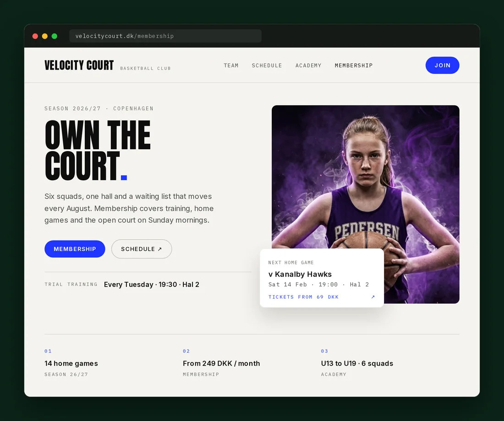This screenshot has height=421, width=504.
Task: Click the red close window dot
Action: pyautogui.click(x=35, y=36)
